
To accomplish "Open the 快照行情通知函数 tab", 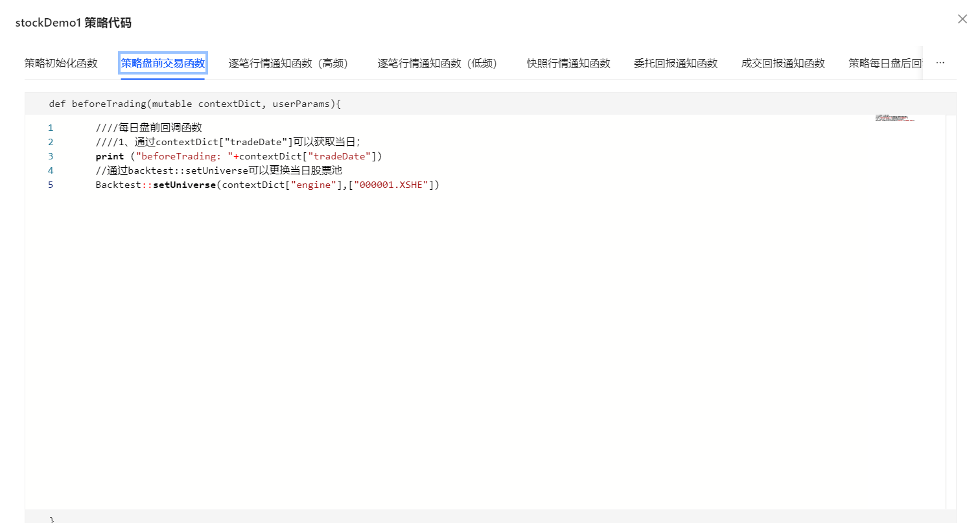I will [x=568, y=63].
